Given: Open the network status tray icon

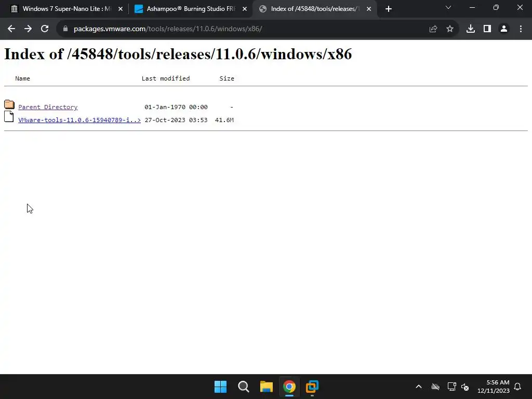Looking at the screenshot, I should click(451, 387).
